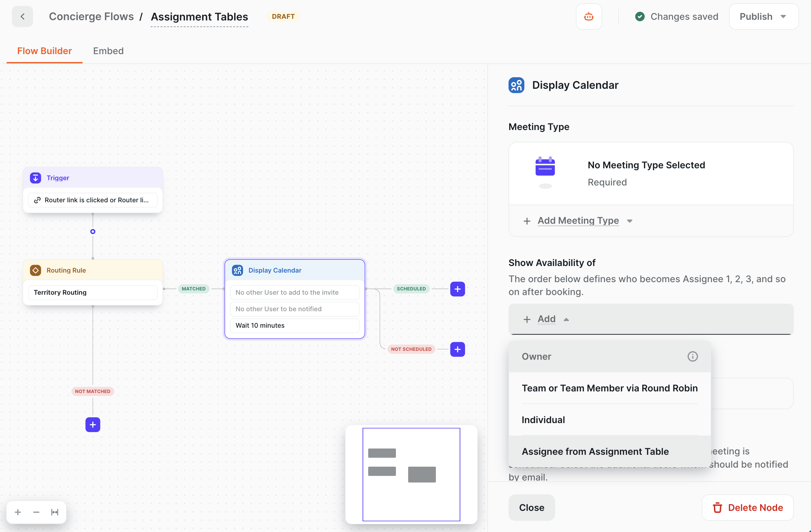
Task: Click the green Changes saved checkmark icon
Action: [640, 17]
